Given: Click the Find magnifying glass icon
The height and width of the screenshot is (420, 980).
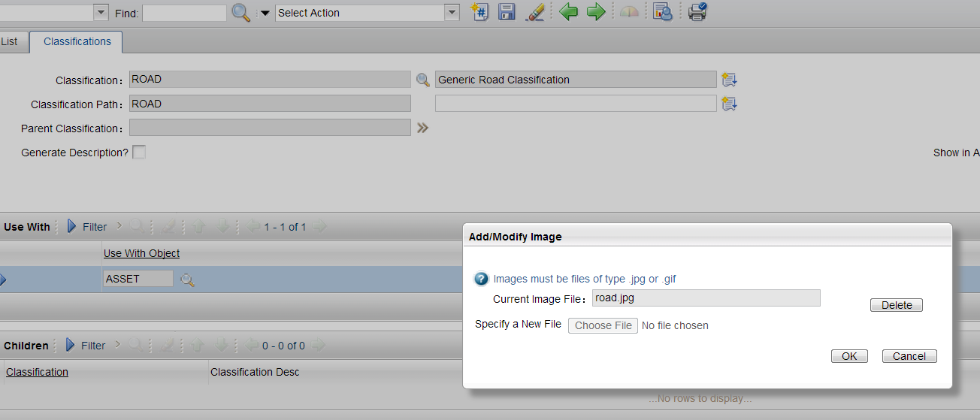Looking at the screenshot, I should 240,13.
